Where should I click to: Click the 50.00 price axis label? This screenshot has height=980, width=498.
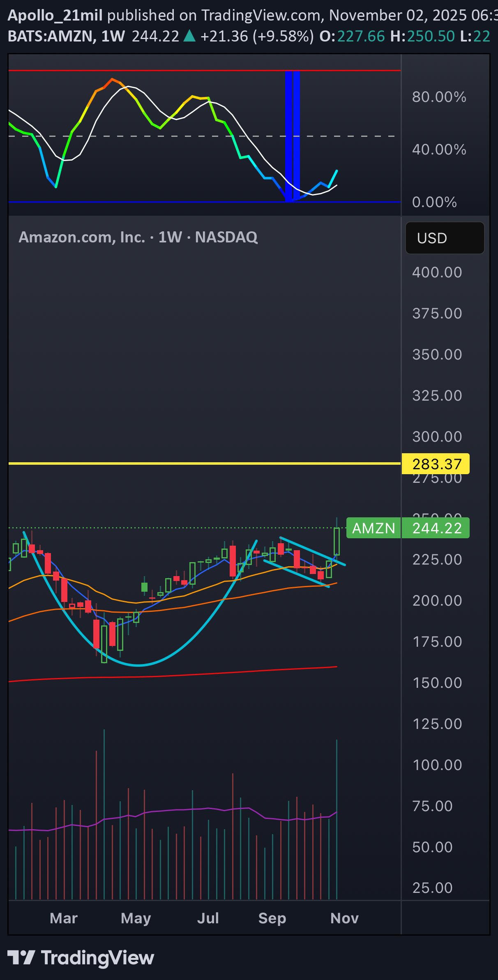coord(432,847)
